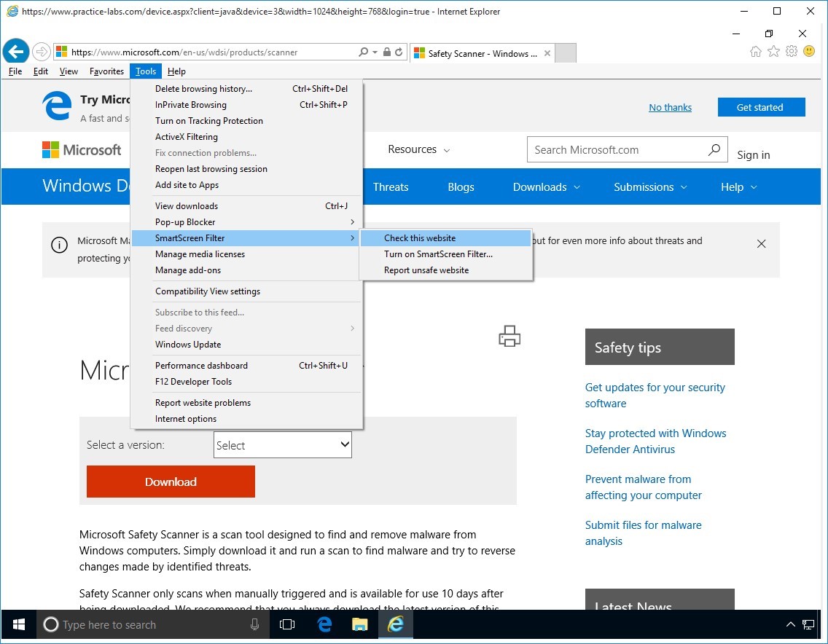Expand the Resources menu
This screenshot has height=644, width=828.
tap(418, 149)
